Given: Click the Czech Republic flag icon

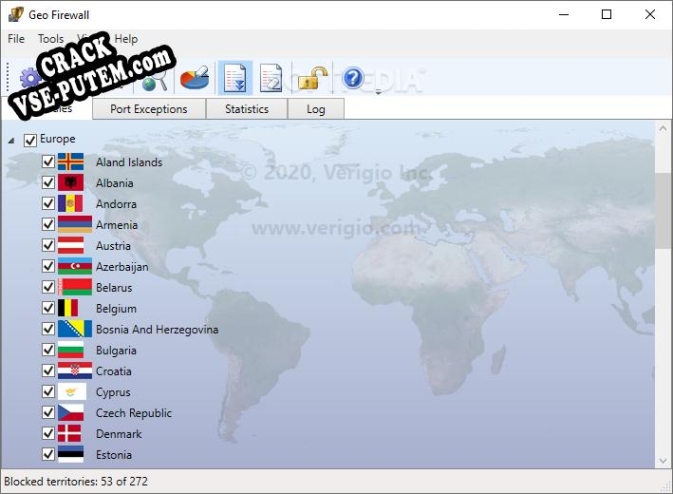Looking at the screenshot, I should [70, 412].
